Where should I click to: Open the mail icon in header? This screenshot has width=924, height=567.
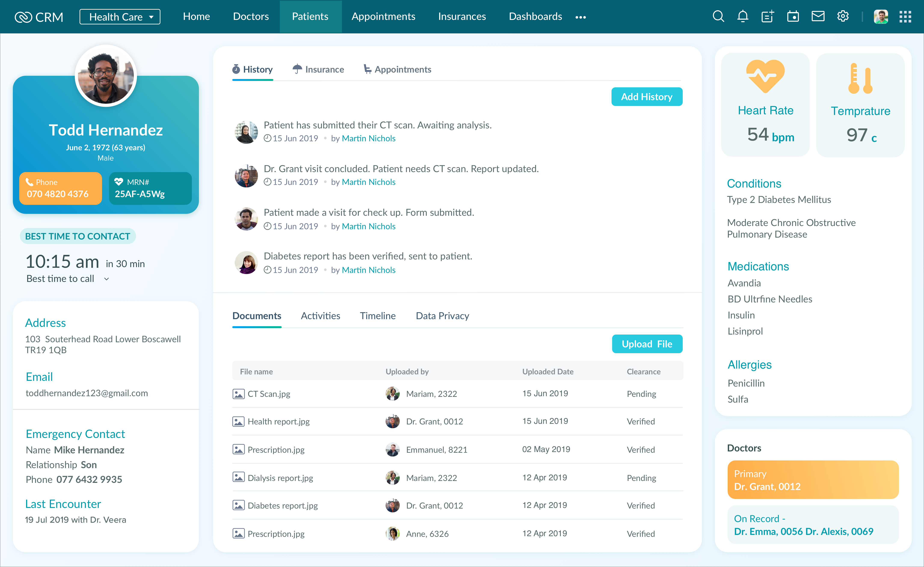(x=818, y=16)
